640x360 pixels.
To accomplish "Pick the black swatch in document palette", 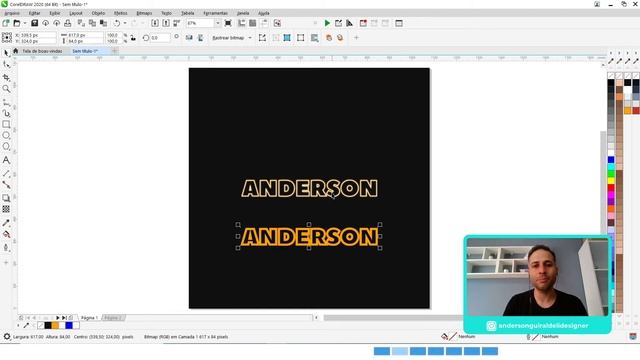I will (48, 325).
